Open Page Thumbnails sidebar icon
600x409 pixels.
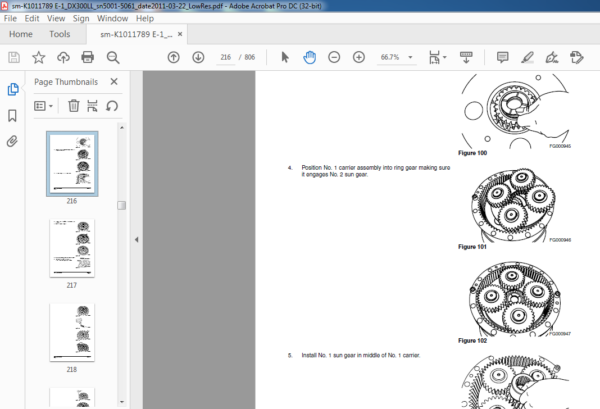13,89
